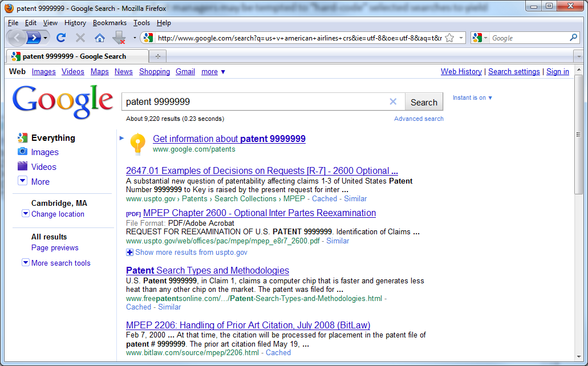Screen dimensions: 588x366
Task: Click the Google logo
Action: pyautogui.click(x=63, y=101)
